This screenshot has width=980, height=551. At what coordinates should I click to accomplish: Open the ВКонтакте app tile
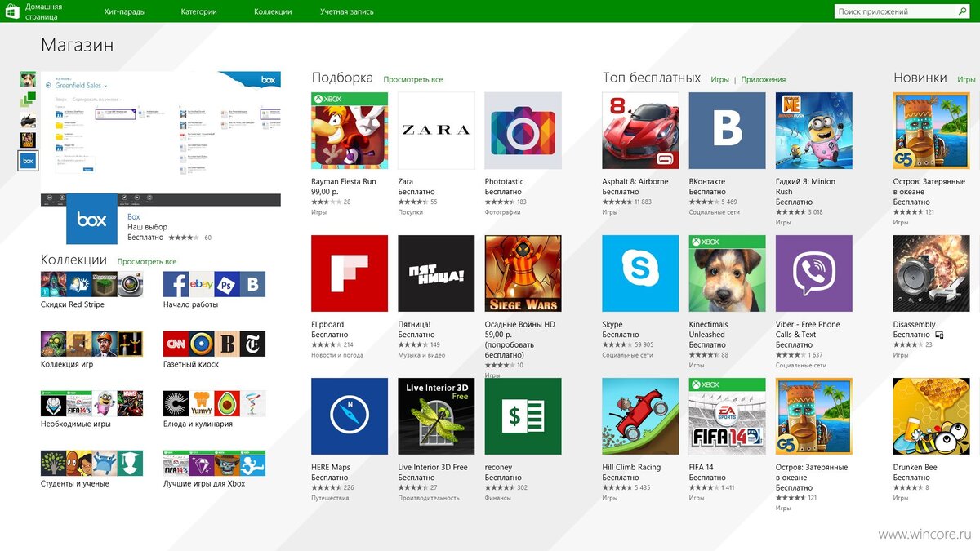(x=727, y=131)
